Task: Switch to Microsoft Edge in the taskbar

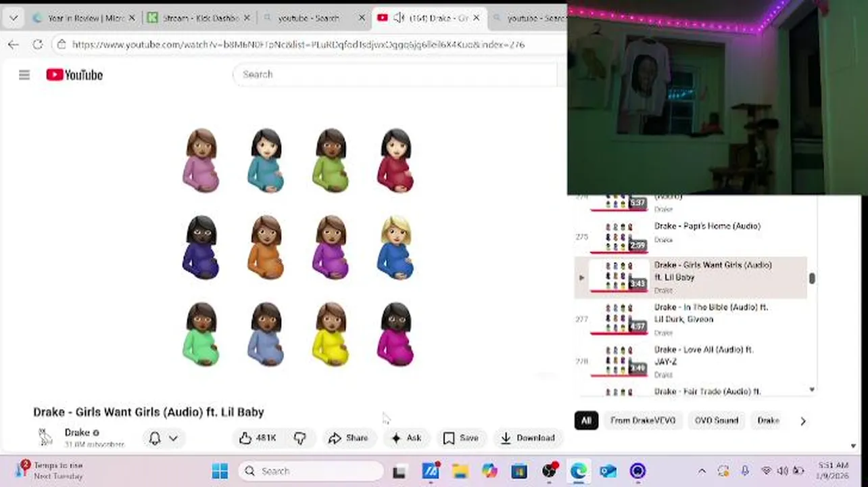Action: pyautogui.click(x=579, y=471)
